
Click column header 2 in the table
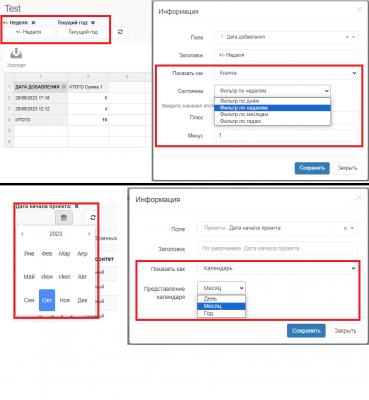88,77
